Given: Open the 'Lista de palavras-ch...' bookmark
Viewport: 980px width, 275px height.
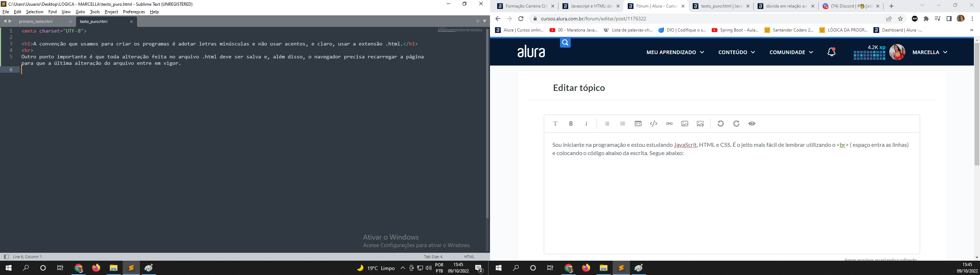Looking at the screenshot, I should click(628, 30).
